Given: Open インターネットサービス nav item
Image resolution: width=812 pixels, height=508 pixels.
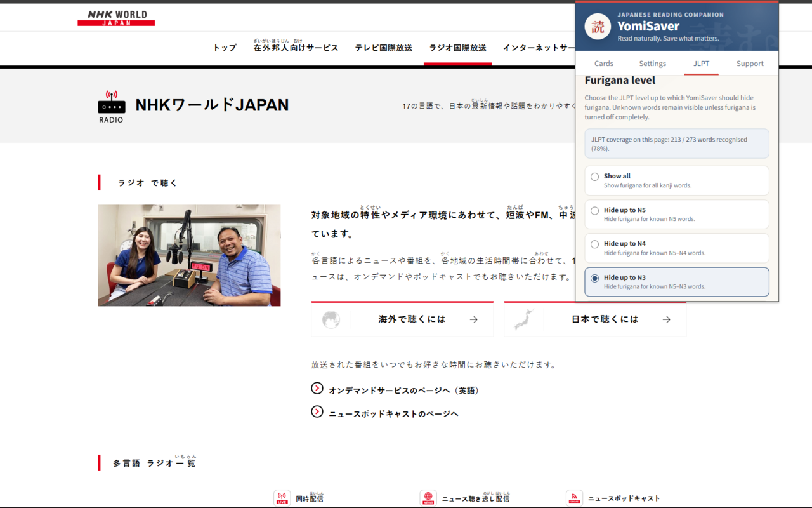Looking at the screenshot, I should point(539,48).
